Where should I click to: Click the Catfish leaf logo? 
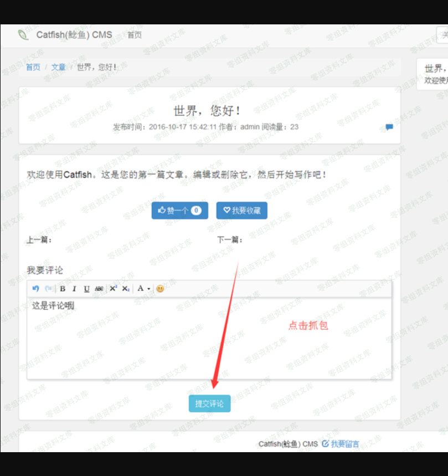[23, 35]
